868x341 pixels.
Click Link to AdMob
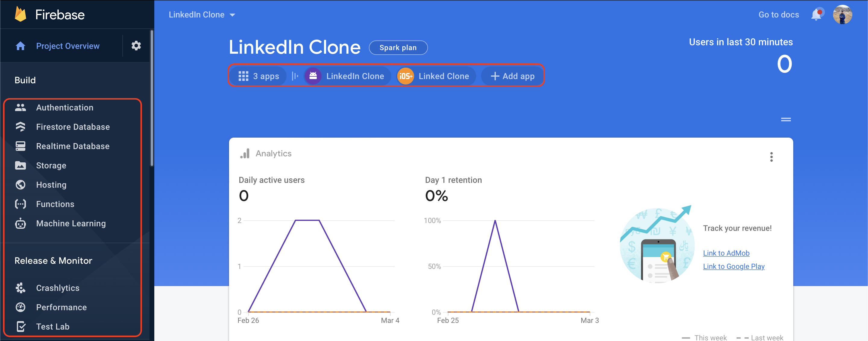click(726, 253)
